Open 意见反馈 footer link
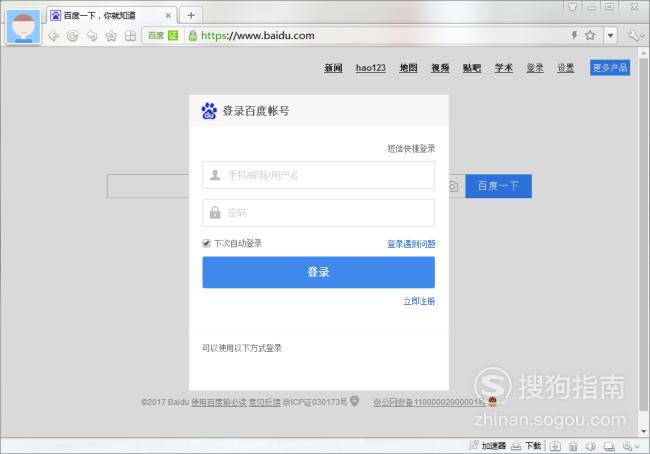 264,402
